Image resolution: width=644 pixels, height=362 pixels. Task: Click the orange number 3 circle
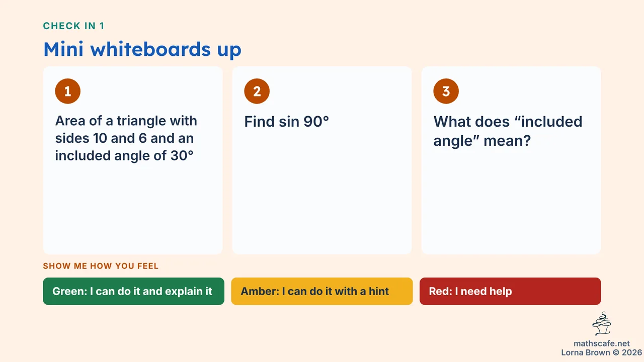(x=446, y=92)
